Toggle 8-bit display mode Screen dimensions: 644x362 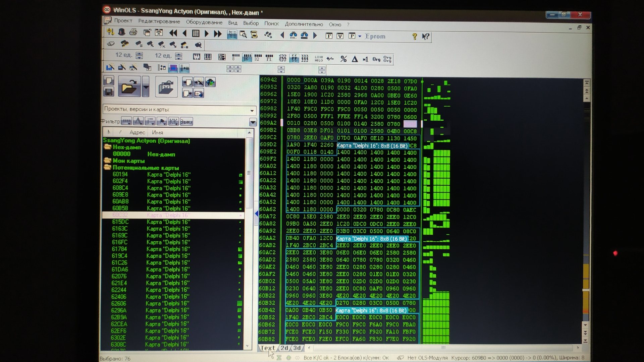[x=235, y=57]
